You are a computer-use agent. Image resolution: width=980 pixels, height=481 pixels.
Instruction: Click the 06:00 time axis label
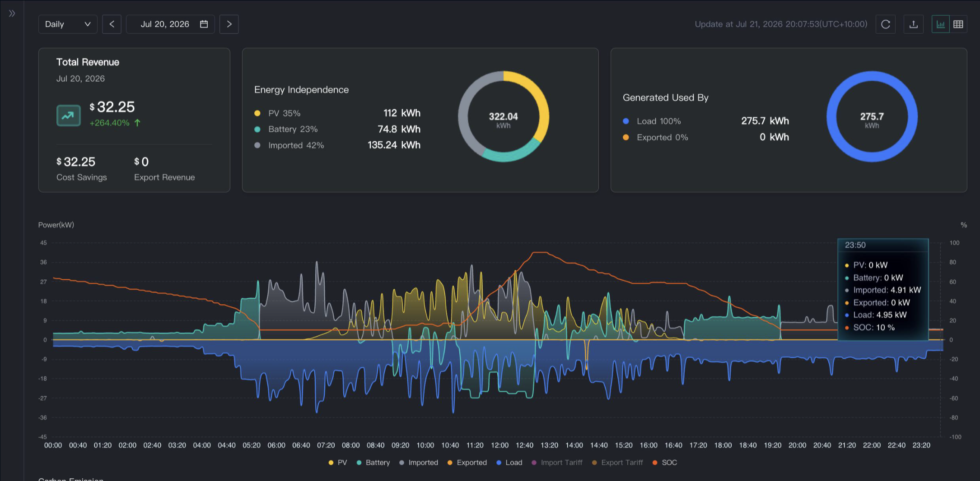pos(276,445)
